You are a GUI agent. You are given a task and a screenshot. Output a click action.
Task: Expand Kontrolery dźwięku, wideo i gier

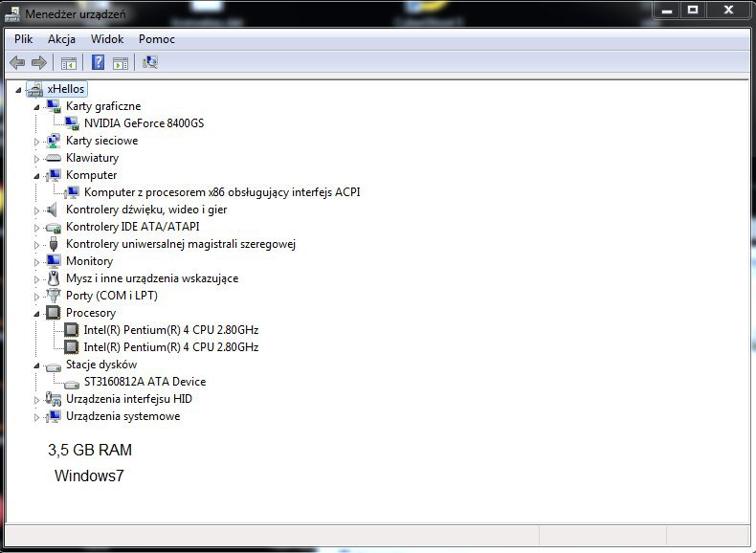(36, 210)
